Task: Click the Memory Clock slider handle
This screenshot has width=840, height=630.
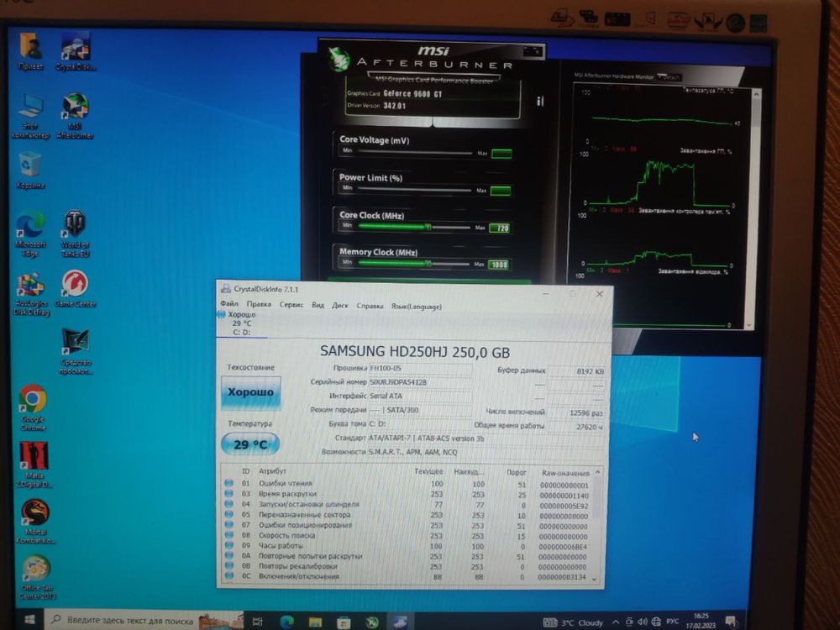Action: pyautogui.click(x=428, y=264)
